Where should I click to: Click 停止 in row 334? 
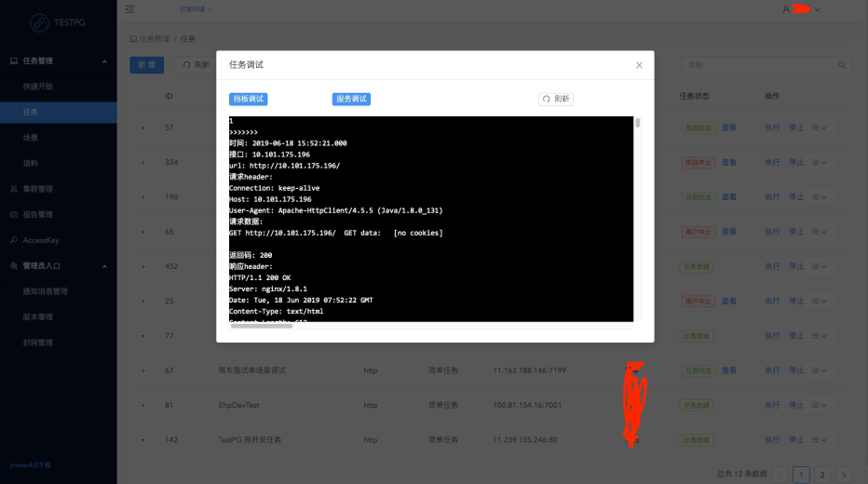coord(796,163)
